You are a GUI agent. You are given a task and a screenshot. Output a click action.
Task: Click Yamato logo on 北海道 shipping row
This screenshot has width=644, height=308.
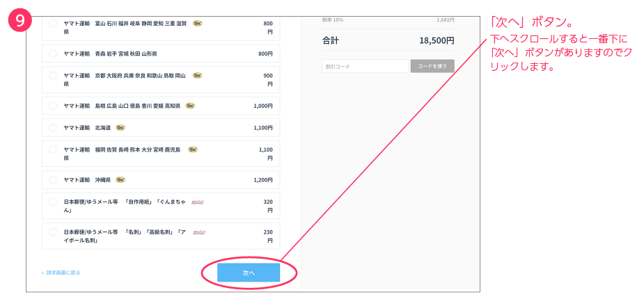point(120,128)
